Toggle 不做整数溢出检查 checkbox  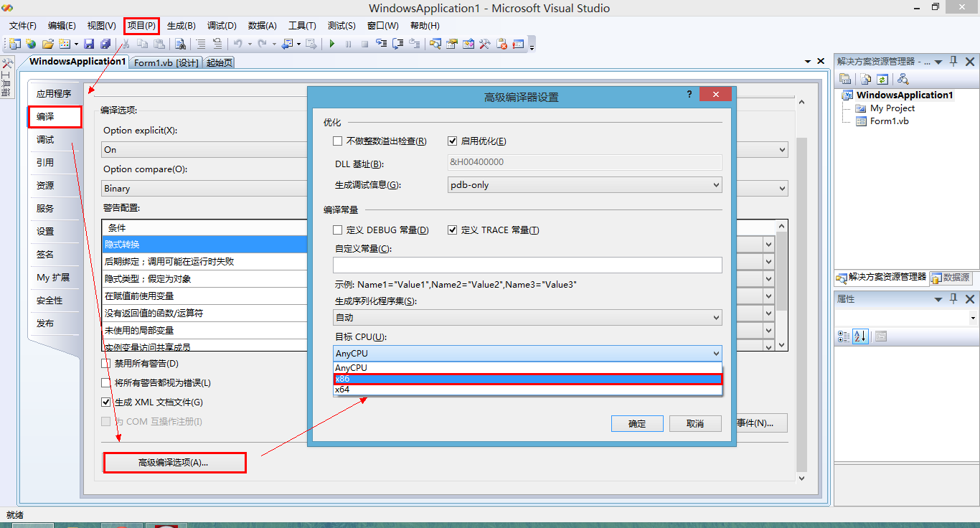tap(337, 141)
